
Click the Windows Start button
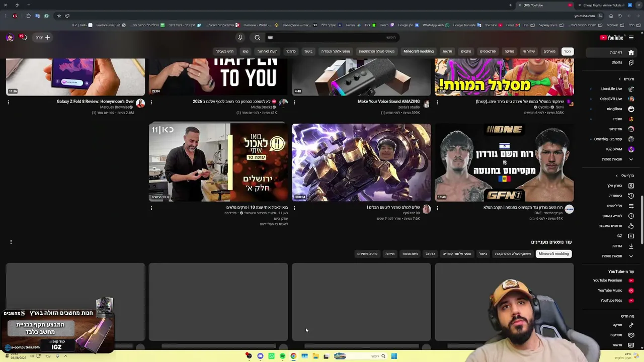click(394, 356)
